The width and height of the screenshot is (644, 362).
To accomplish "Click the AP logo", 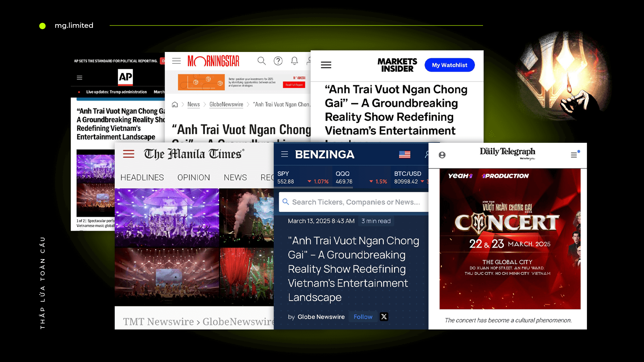I will tap(125, 77).
